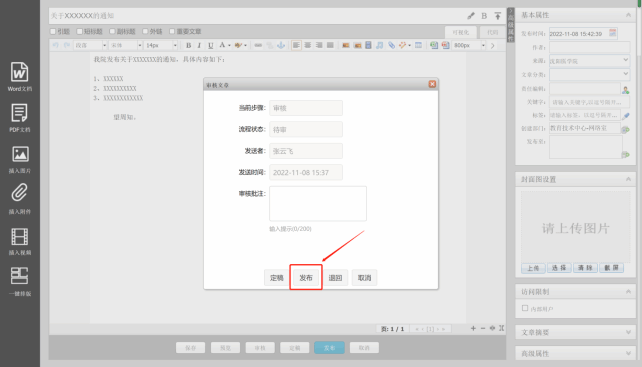This screenshot has width=642, height=367.
Task: Align text right in editor toolbar
Action: (319, 45)
